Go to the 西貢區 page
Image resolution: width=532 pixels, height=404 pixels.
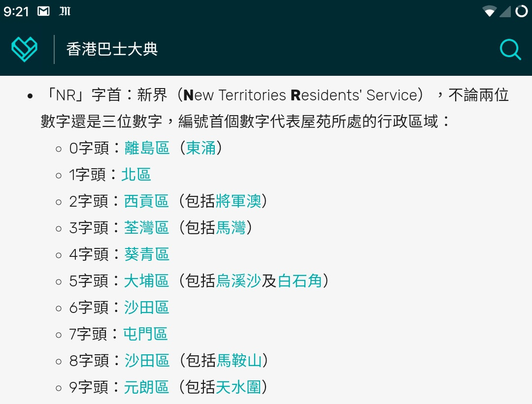[x=146, y=201]
